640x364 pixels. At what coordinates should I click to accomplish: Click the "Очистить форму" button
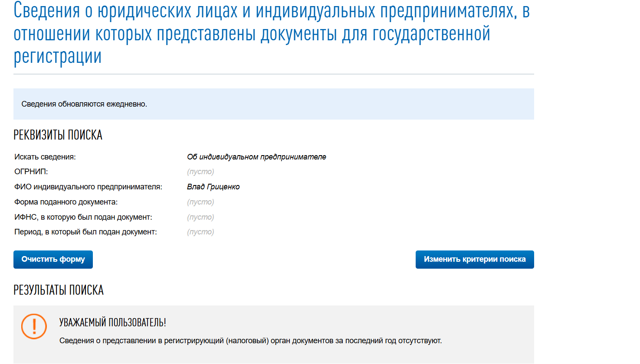pos(53,260)
